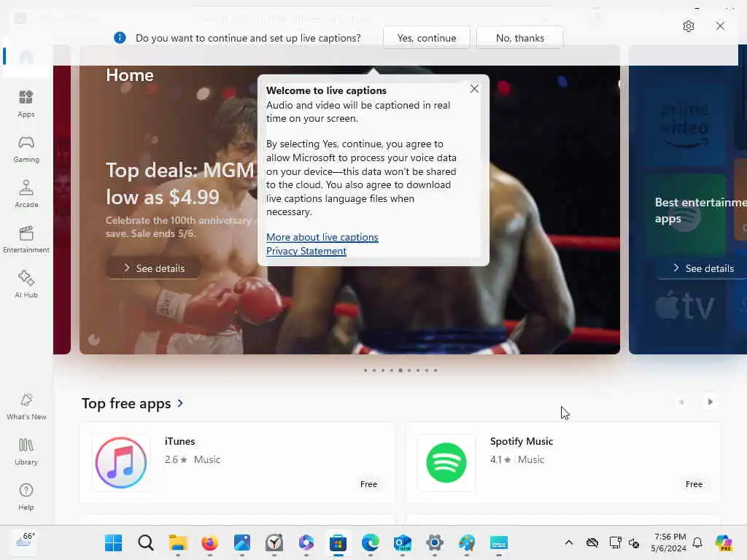Close the Welcome to live captions popup

tap(474, 88)
